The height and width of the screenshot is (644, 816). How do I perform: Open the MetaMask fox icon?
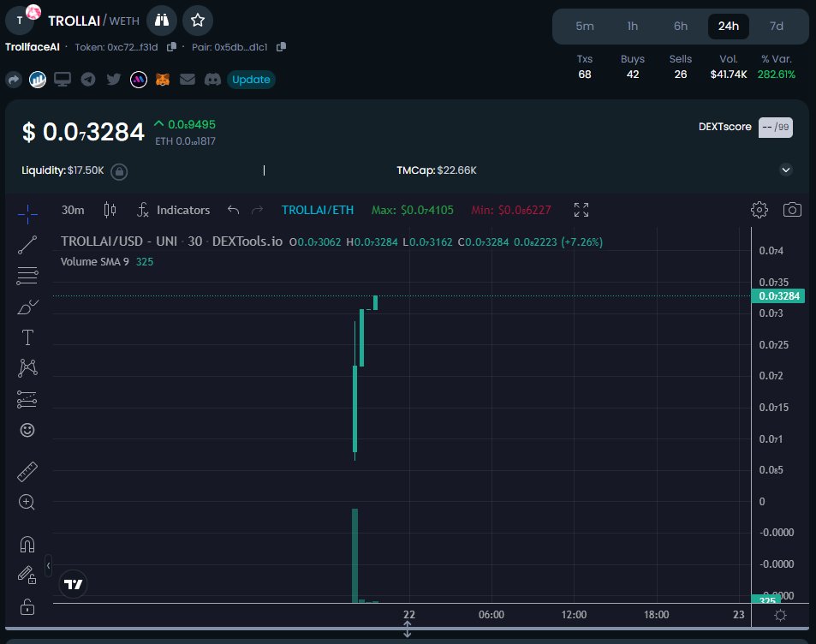[163, 80]
